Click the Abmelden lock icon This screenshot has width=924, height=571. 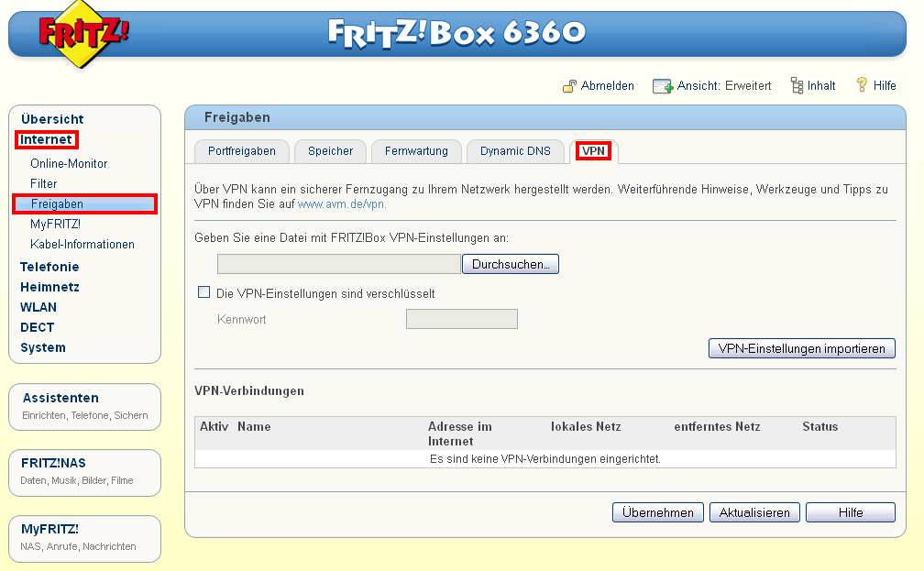click(x=569, y=86)
